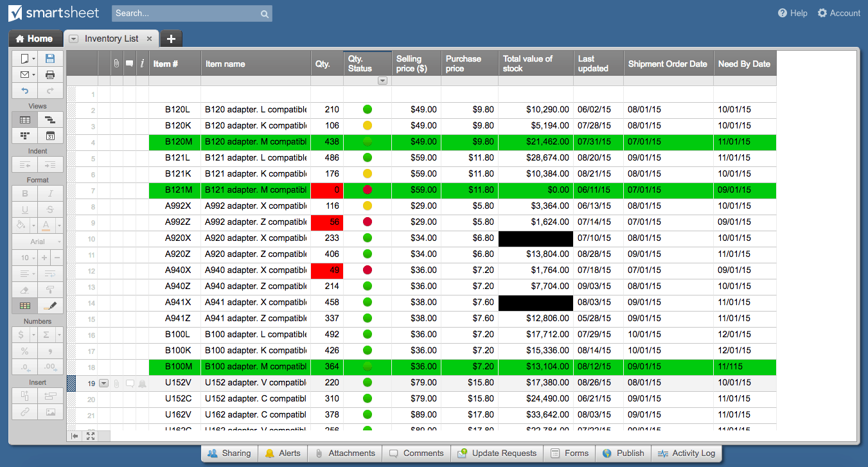Open Calendar view

[x=50, y=136]
